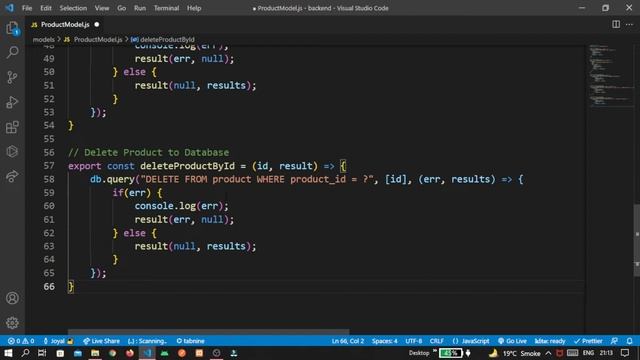
Task: Click the kite: ready status item
Action: pos(550,341)
